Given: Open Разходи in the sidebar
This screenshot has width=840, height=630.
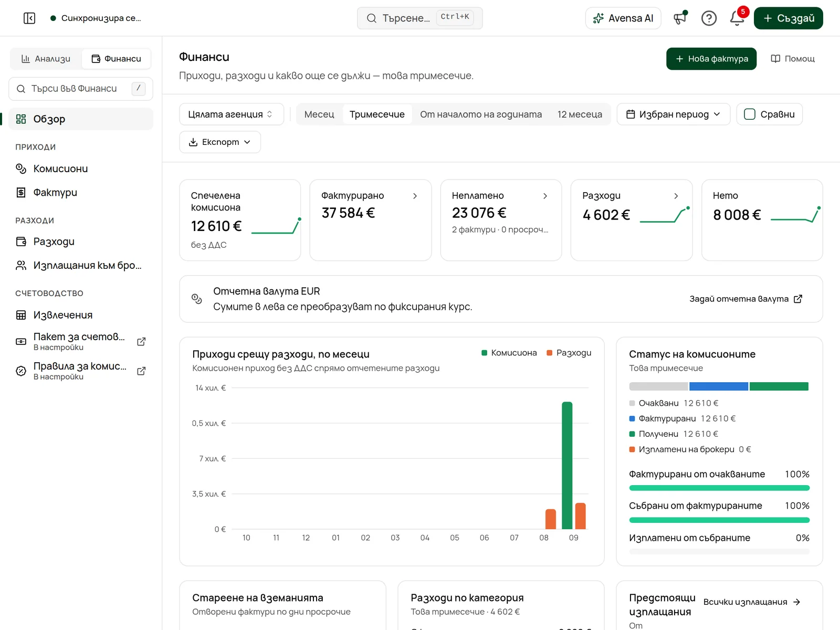Looking at the screenshot, I should point(81,241).
